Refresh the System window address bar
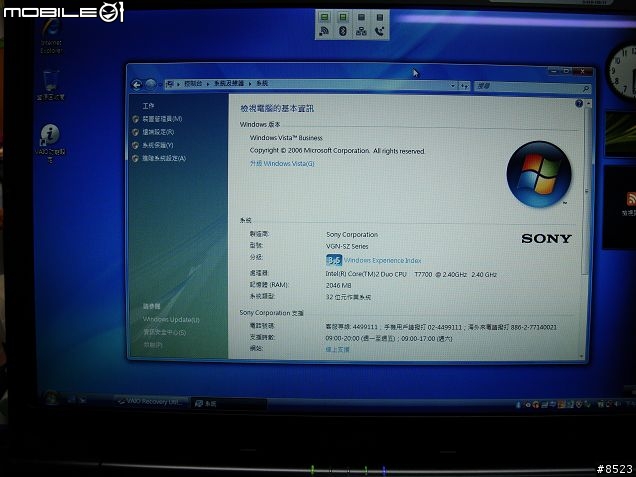The image size is (636, 477). (x=464, y=86)
